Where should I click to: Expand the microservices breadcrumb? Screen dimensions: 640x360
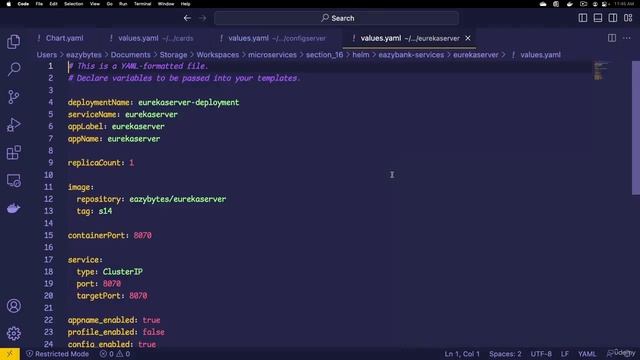(x=272, y=55)
